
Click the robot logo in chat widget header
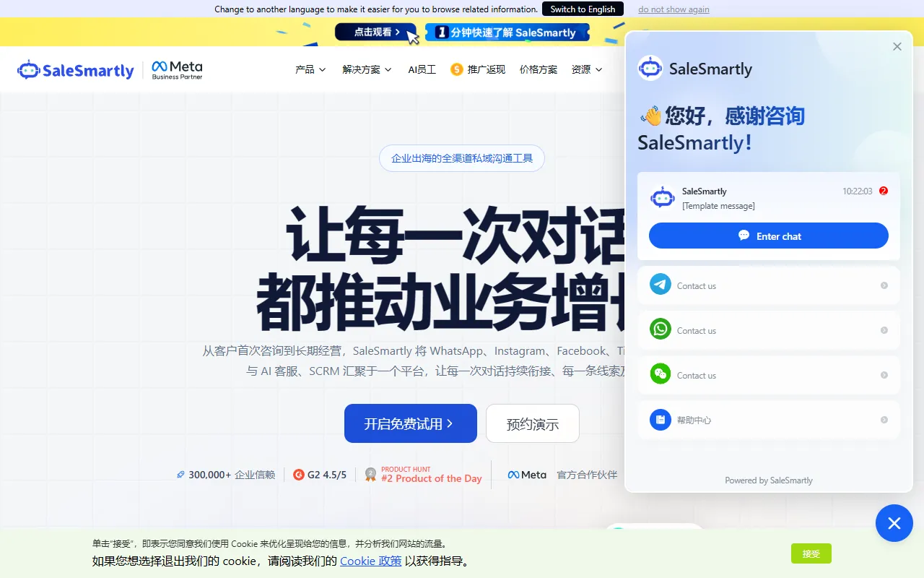(x=650, y=68)
